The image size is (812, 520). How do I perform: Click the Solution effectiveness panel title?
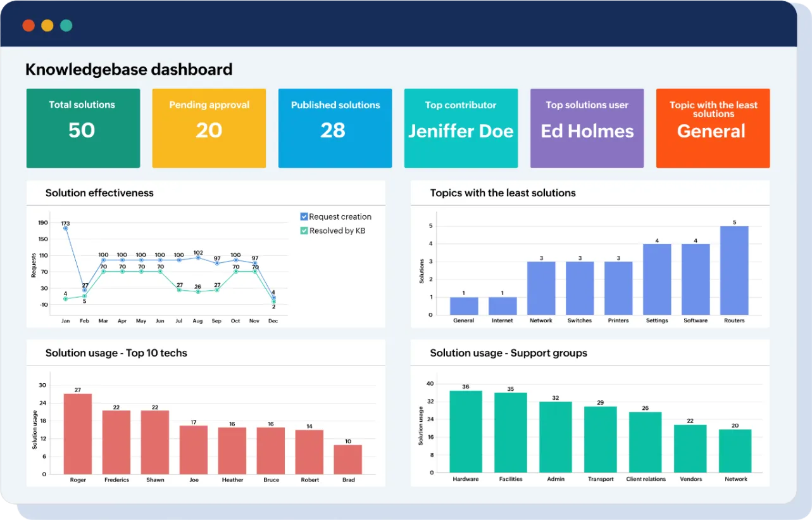[99, 193]
